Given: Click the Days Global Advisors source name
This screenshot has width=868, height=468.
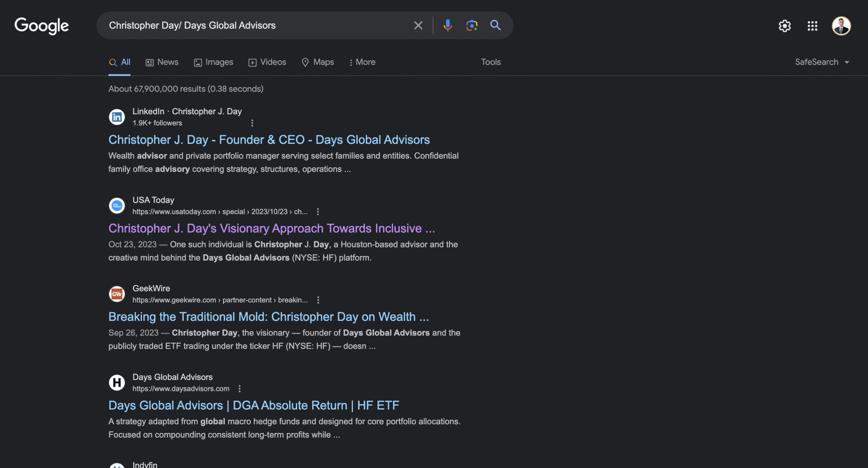Looking at the screenshot, I should tap(173, 377).
